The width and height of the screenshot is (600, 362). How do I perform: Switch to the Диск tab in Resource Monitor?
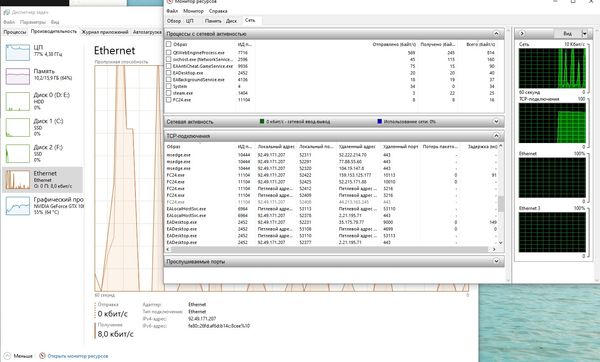point(232,21)
